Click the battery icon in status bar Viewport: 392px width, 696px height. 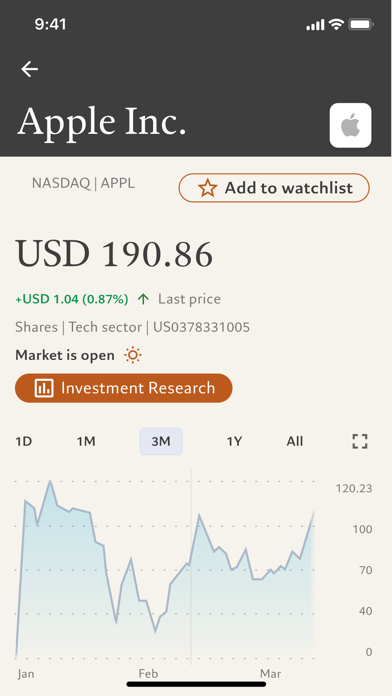tap(361, 24)
